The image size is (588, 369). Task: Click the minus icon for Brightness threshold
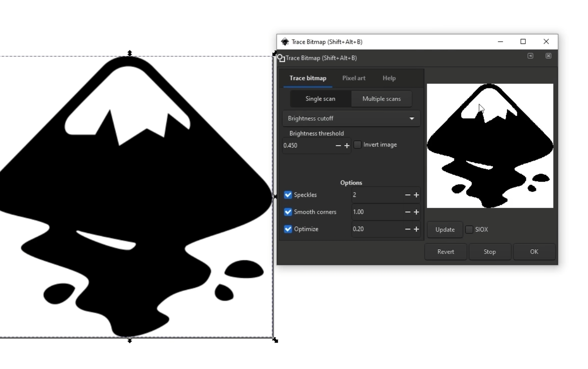338,145
